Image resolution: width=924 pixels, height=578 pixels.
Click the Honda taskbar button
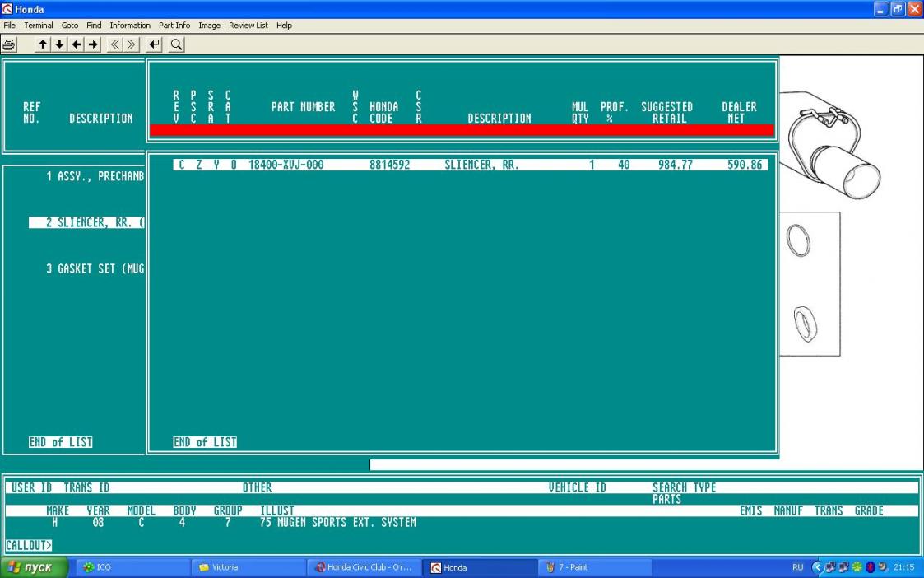[x=480, y=567]
